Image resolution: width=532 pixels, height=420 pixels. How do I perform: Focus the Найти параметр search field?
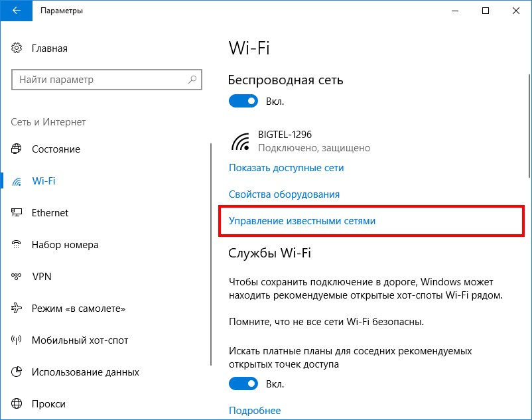tap(107, 80)
